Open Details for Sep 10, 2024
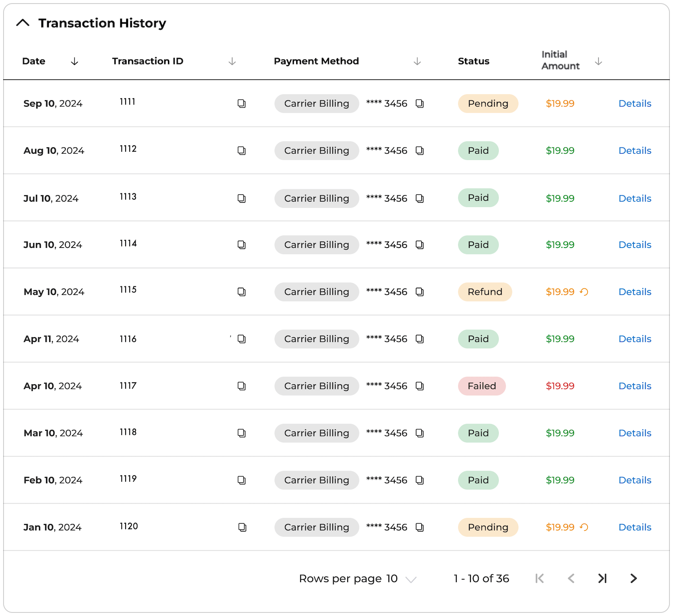The image size is (673, 616). (x=635, y=103)
